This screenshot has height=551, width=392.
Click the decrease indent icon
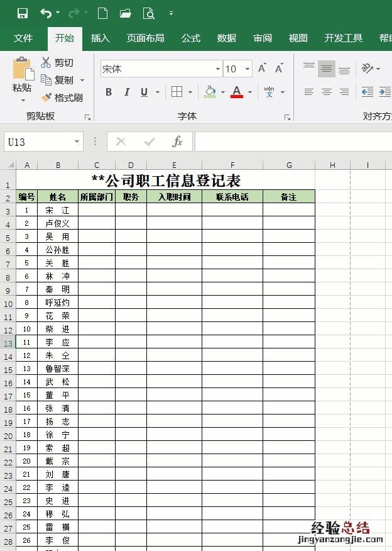pyautogui.click(x=367, y=92)
